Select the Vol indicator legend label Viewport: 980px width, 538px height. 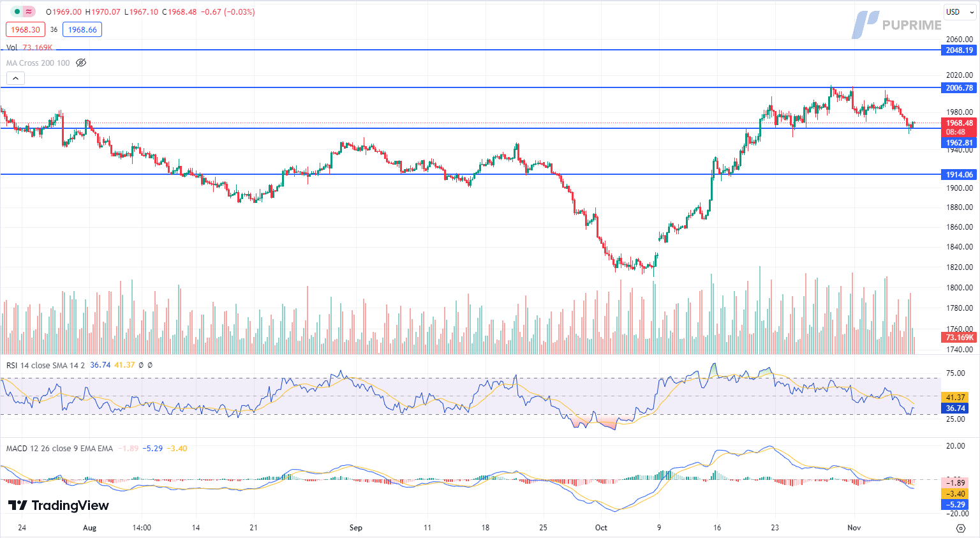pos(12,47)
